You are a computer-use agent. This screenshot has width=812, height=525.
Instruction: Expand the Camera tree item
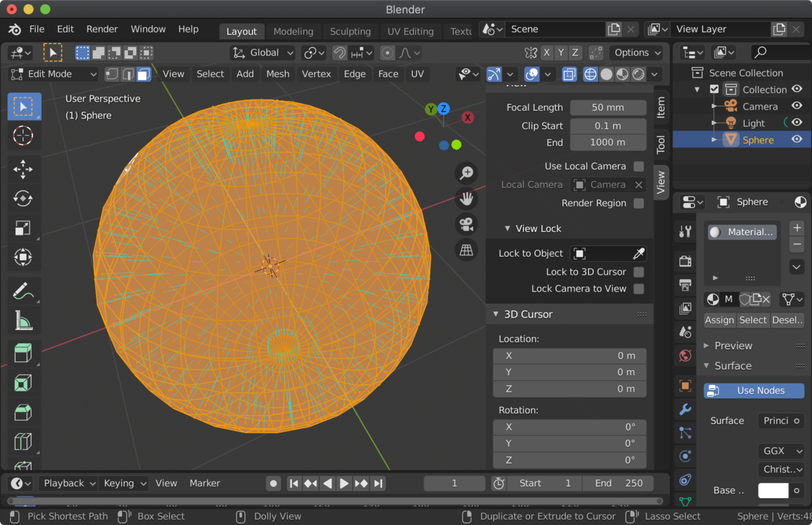tap(714, 106)
